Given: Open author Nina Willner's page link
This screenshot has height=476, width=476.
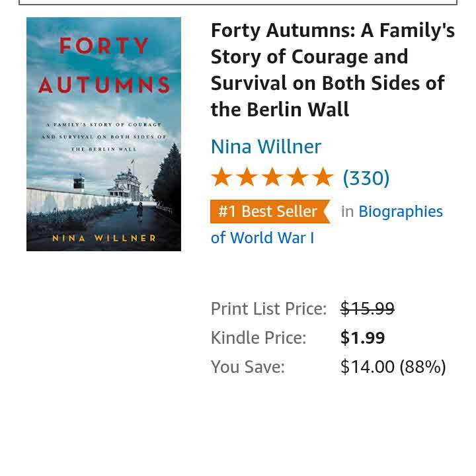Looking at the screenshot, I should 266,146.
